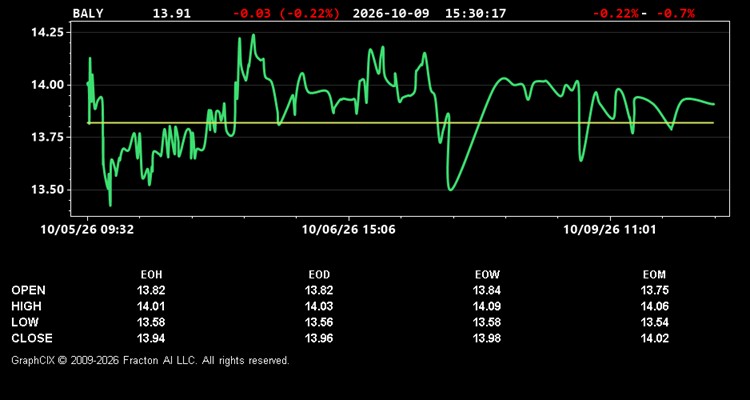Screen dimensions: 750x400
Task: Click the EOH column header
Action: tap(151, 275)
